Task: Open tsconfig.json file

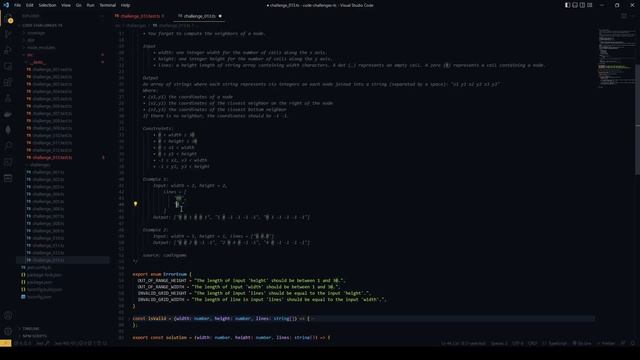Action: (39, 297)
